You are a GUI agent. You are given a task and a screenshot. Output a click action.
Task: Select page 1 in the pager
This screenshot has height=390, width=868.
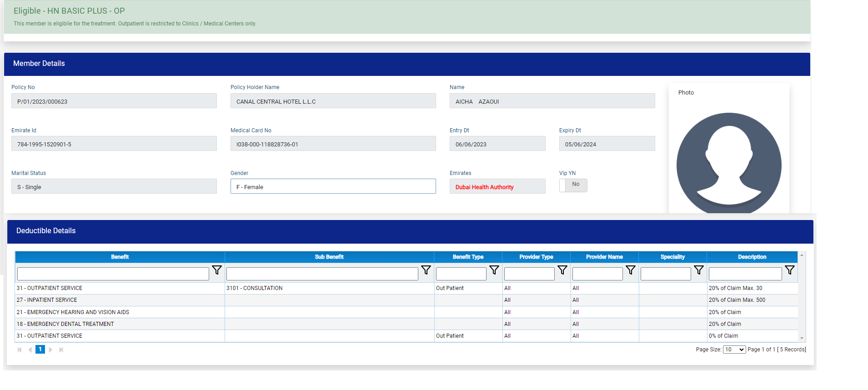pyautogui.click(x=40, y=350)
